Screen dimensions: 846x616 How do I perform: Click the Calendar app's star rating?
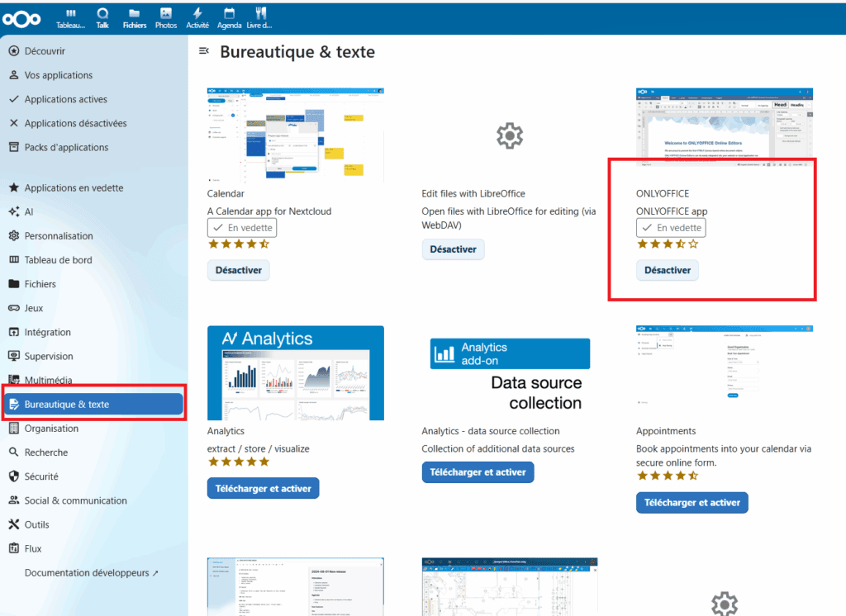238,244
